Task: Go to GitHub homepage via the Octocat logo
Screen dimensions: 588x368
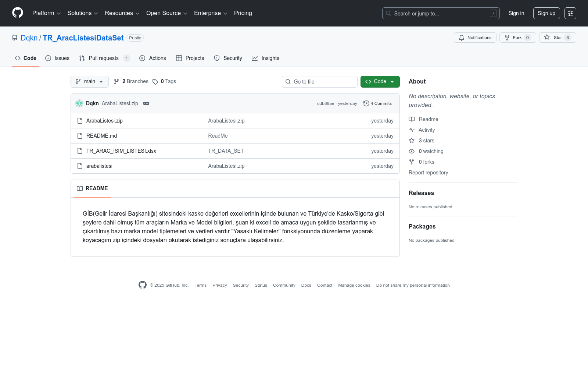Action: [18, 13]
